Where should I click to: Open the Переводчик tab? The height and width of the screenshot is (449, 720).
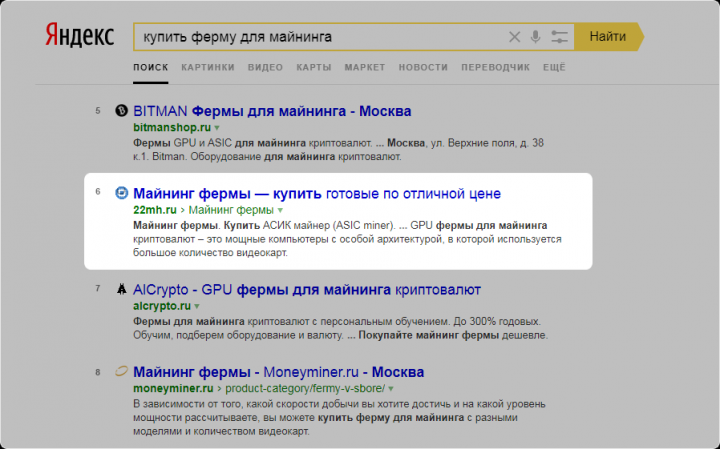pyautogui.click(x=495, y=67)
